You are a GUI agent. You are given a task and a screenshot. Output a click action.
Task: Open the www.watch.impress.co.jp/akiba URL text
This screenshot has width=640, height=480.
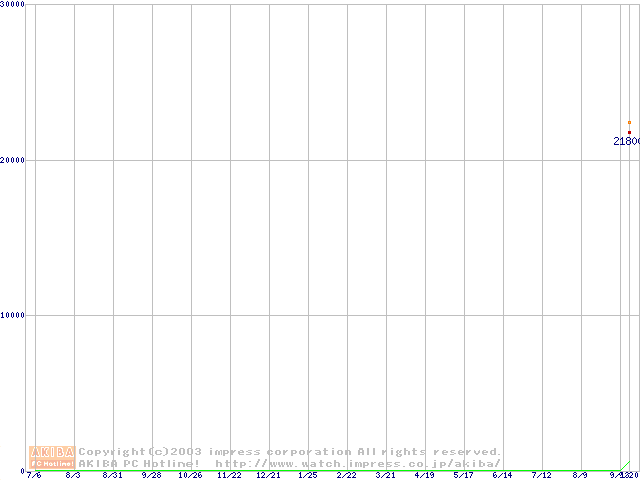tap(358, 464)
